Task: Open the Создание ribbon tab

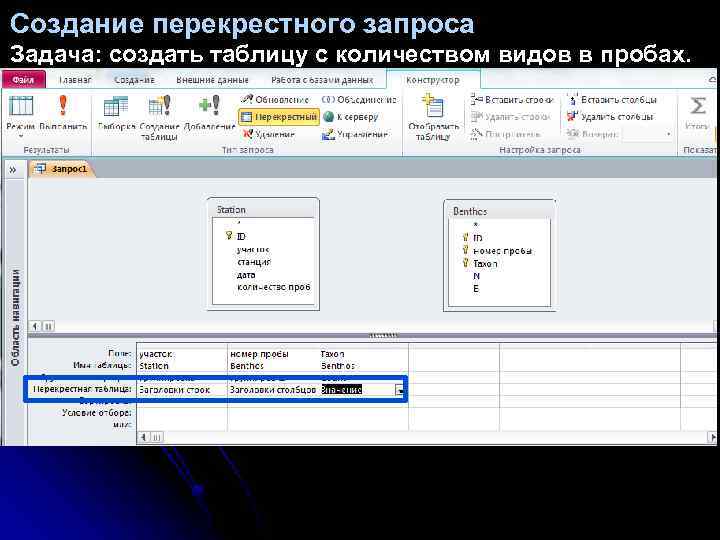Action: coord(134,80)
